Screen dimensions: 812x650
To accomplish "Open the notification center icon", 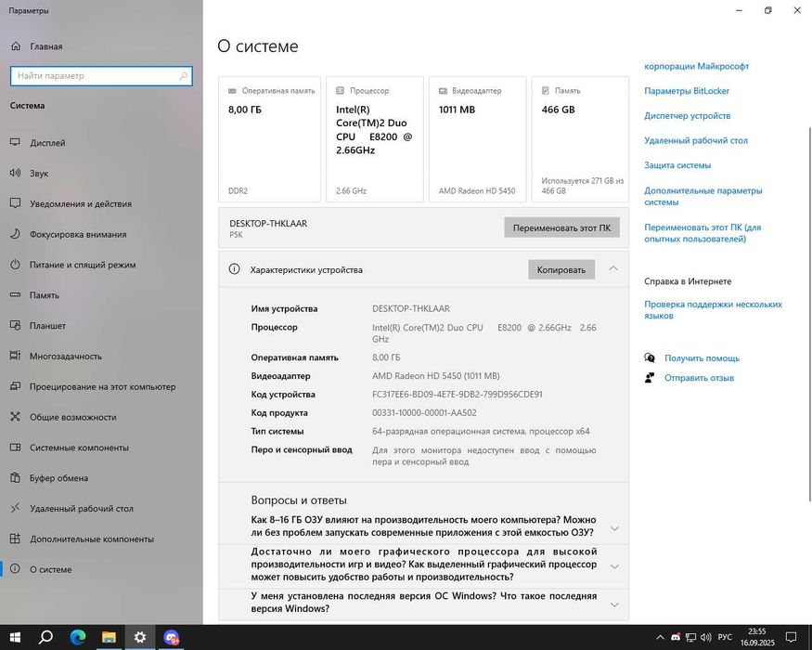I will (x=791, y=637).
